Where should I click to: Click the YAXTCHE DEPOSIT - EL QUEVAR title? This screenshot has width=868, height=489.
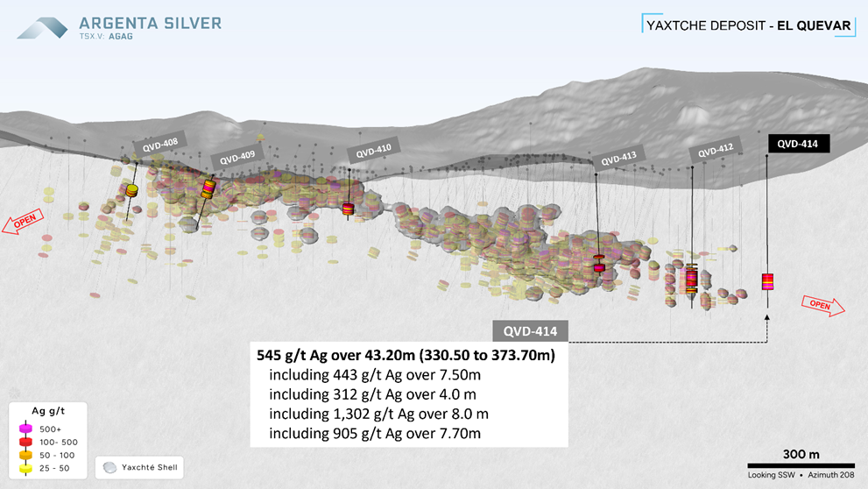pyautogui.click(x=748, y=25)
